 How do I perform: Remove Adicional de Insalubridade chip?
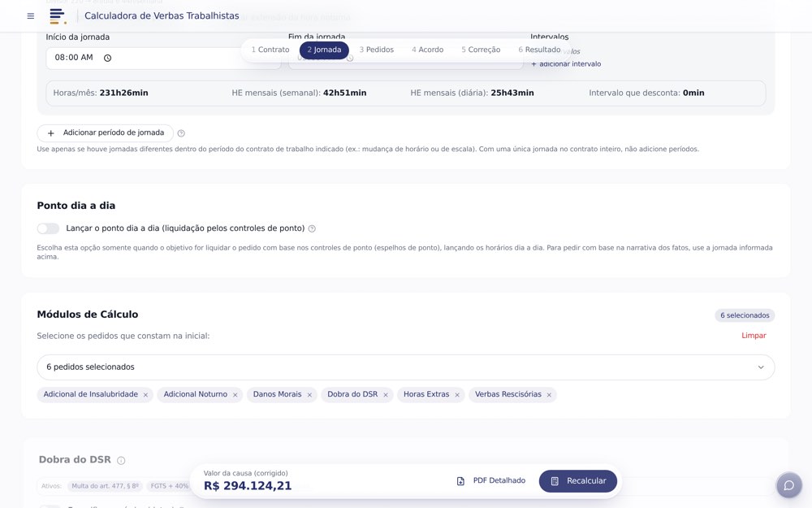click(x=145, y=395)
